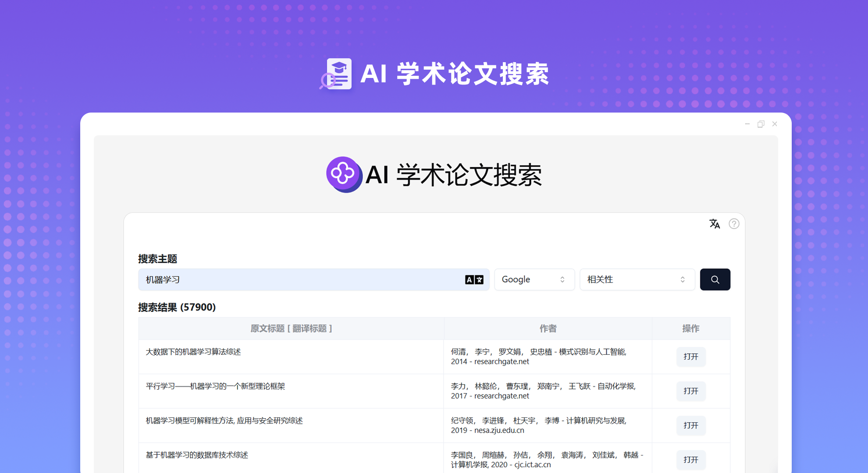Click 打开 for 基于机器学习的数据库技术综述 row
This screenshot has height=473, width=868.
coord(690,459)
